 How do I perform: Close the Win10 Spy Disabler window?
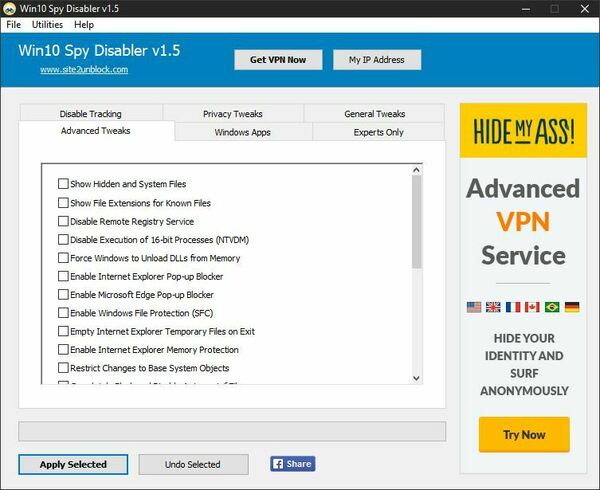[585, 8]
